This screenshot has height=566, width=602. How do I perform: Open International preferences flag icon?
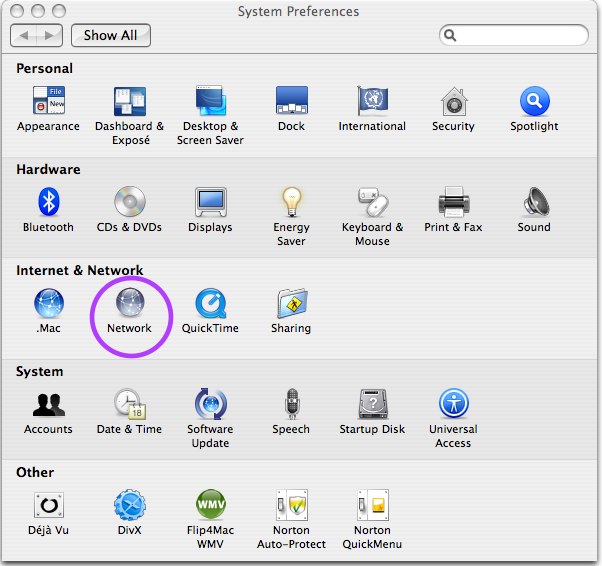[x=372, y=100]
